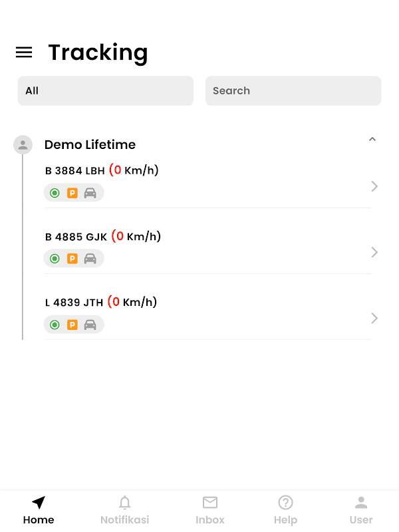The width and height of the screenshot is (399, 532).
Task: Click the green status dot for B 3884 LBH
Action: 55,193
